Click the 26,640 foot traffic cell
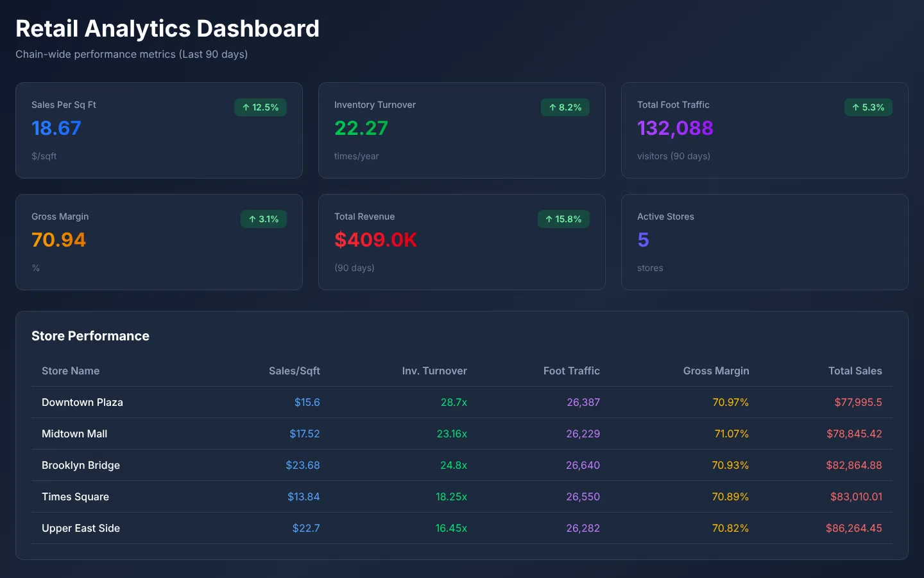 [583, 465]
